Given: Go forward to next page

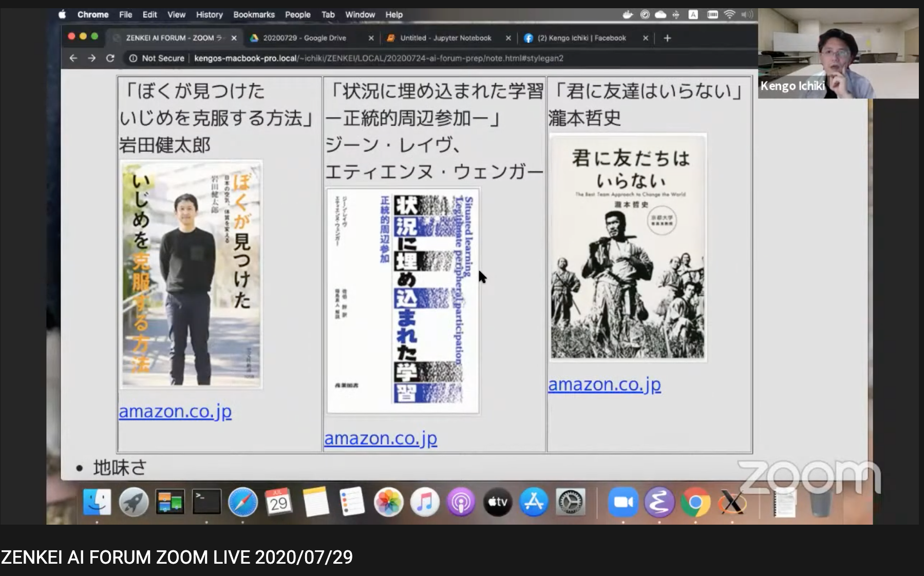Looking at the screenshot, I should [x=91, y=59].
